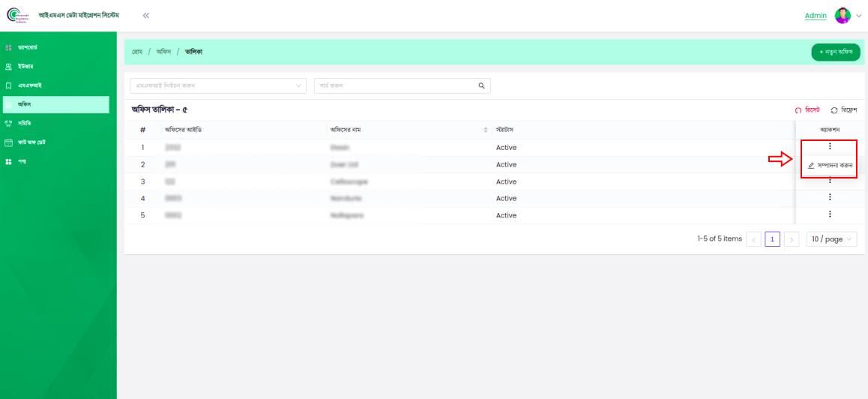Go to the Users (ইউজার) sidebar item
The height and width of the screenshot is (399, 868).
(25, 67)
